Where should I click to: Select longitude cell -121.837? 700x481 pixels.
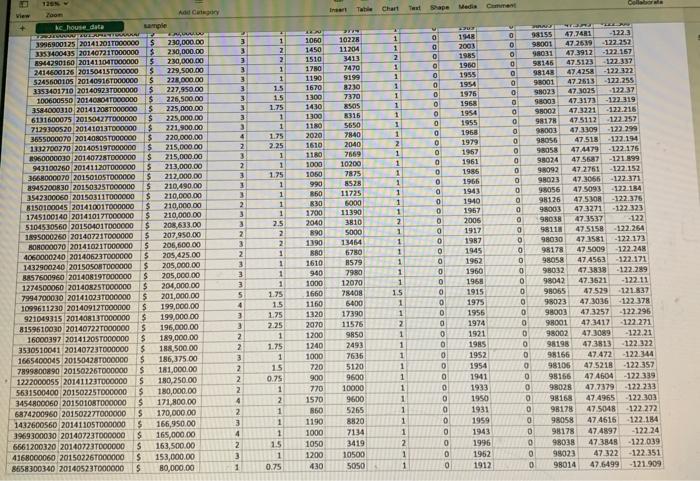(633, 291)
